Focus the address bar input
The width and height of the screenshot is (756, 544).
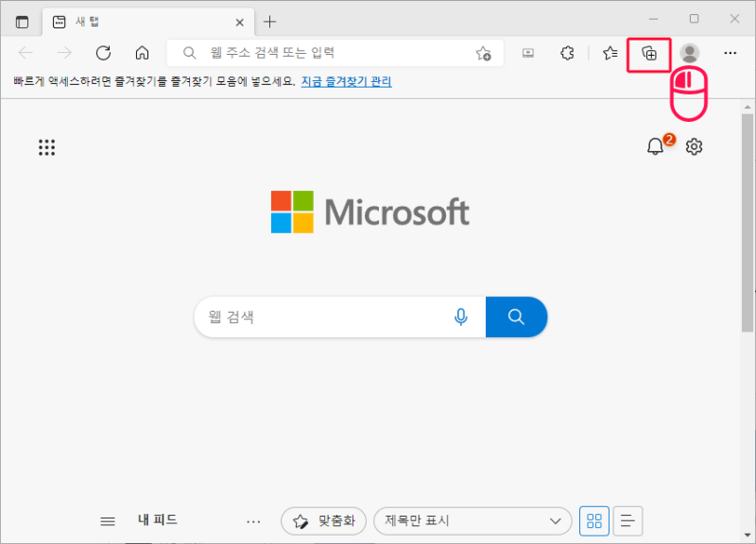point(335,53)
